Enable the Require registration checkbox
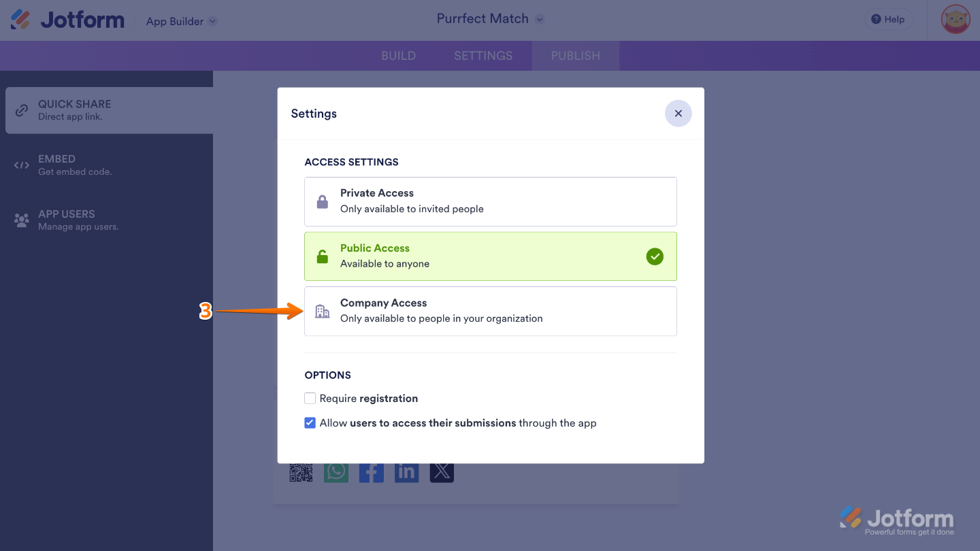The height and width of the screenshot is (551, 980). point(310,398)
